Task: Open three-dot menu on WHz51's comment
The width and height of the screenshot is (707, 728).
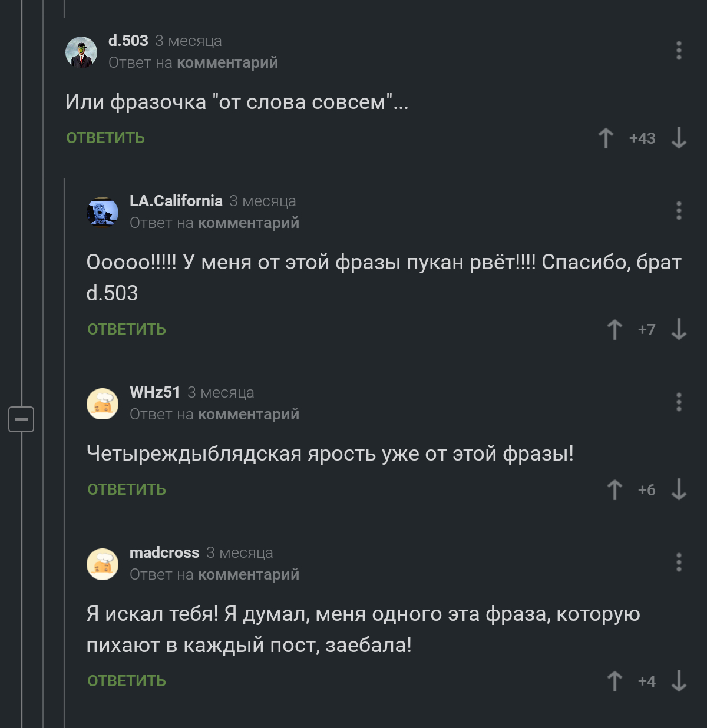Action: (x=679, y=402)
